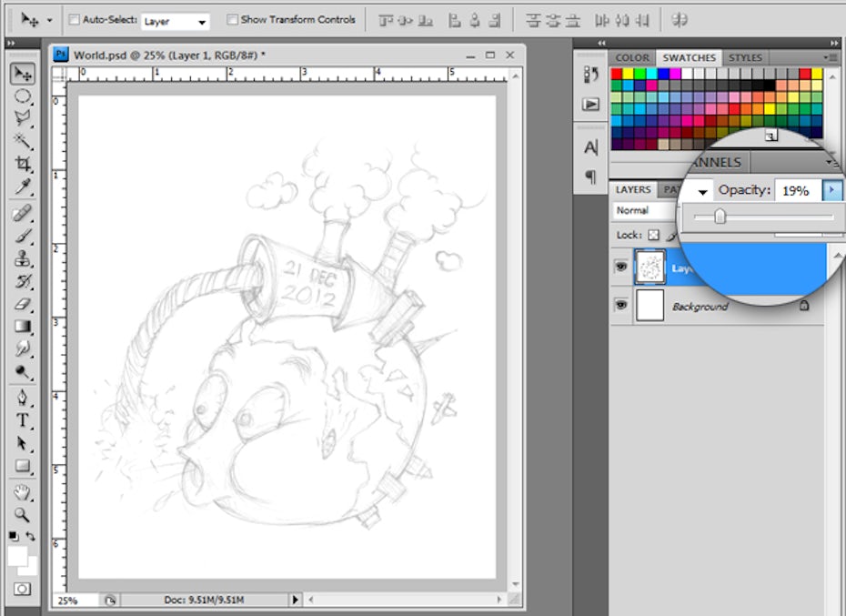Enable the Auto-Select checkbox

75,19
